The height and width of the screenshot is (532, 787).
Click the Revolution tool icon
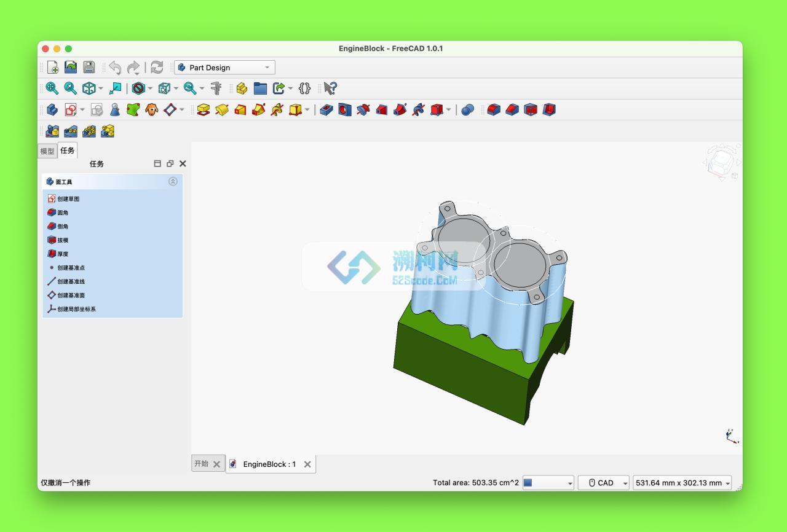click(222, 110)
